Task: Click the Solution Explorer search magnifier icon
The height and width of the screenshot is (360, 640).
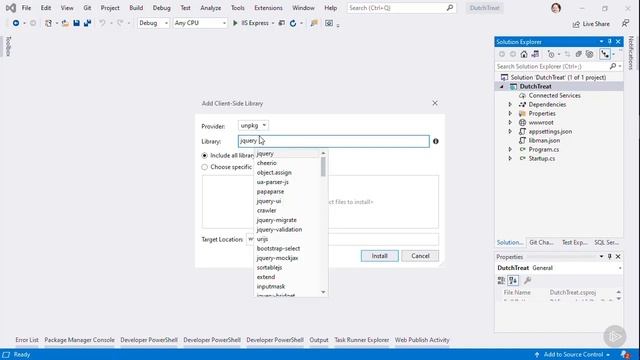Action: (612, 66)
